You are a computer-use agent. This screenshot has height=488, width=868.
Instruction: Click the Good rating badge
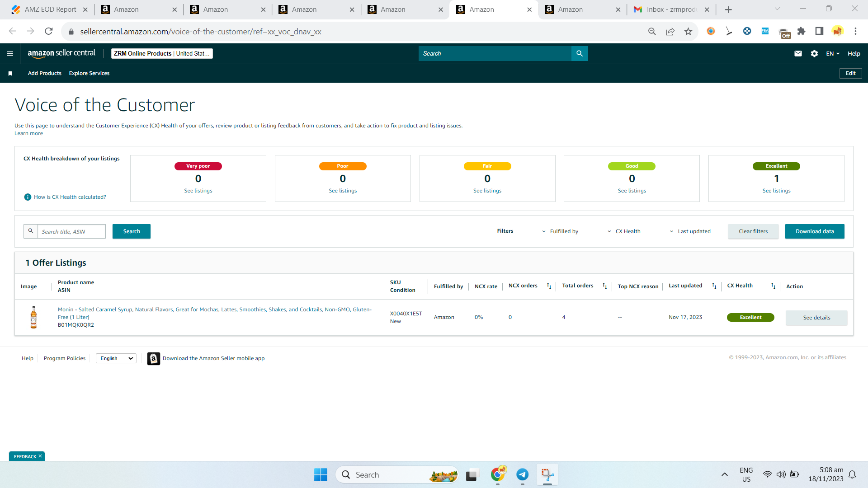pos(632,166)
